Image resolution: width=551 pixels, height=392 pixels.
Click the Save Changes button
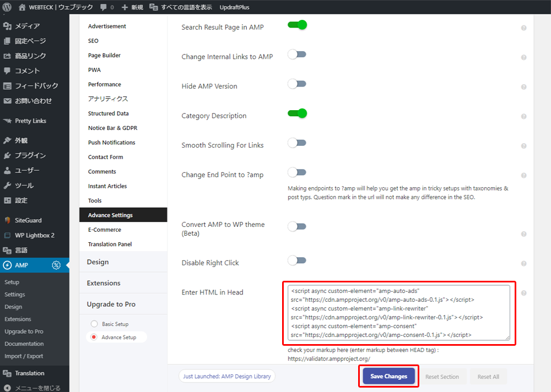[388, 376]
